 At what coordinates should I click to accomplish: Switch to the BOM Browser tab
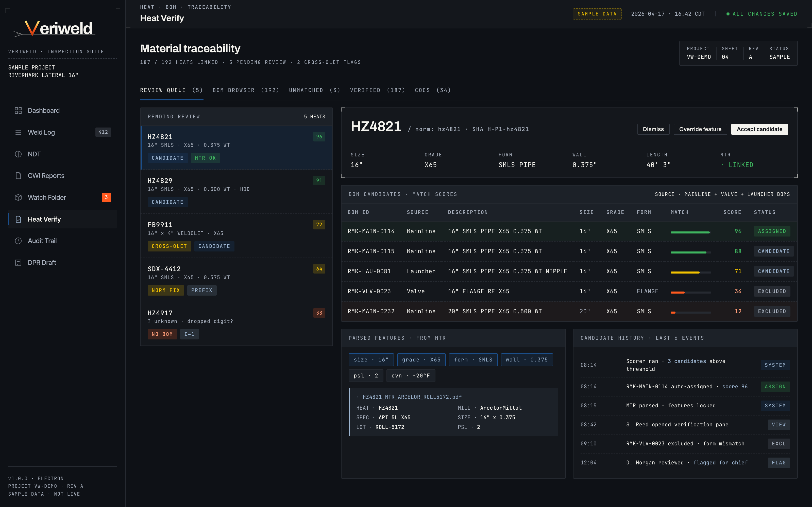246,90
